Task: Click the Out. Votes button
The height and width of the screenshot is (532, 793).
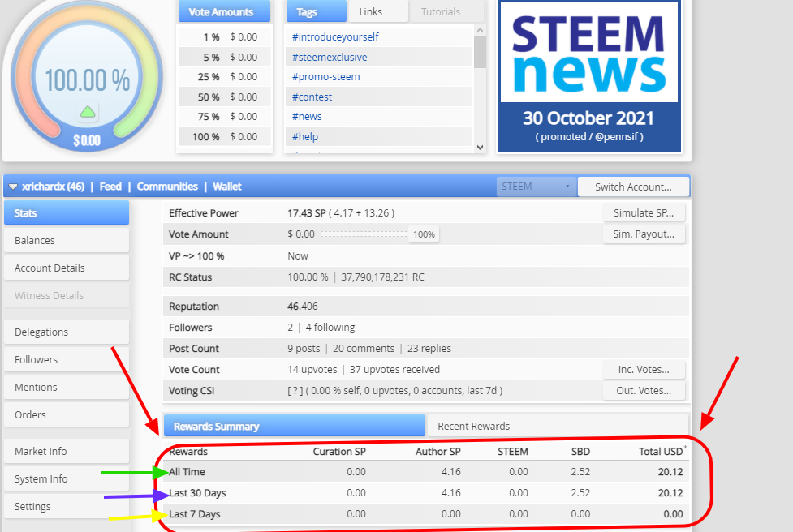Action: 644,391
